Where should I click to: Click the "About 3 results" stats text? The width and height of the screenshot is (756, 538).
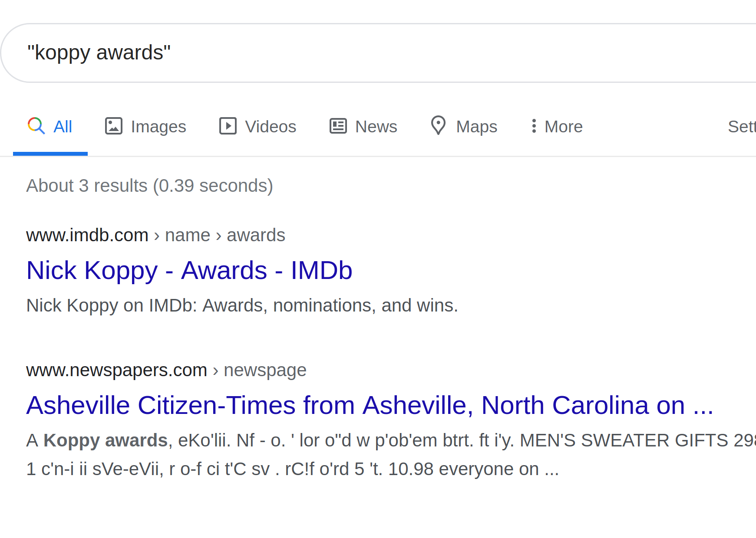(x=150, y=186)
